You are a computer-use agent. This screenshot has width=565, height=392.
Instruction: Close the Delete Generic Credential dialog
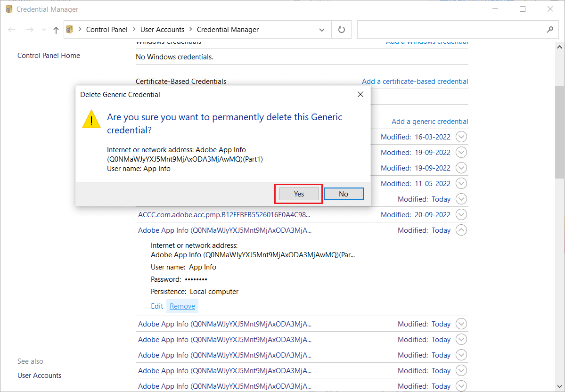pos(360,94)
